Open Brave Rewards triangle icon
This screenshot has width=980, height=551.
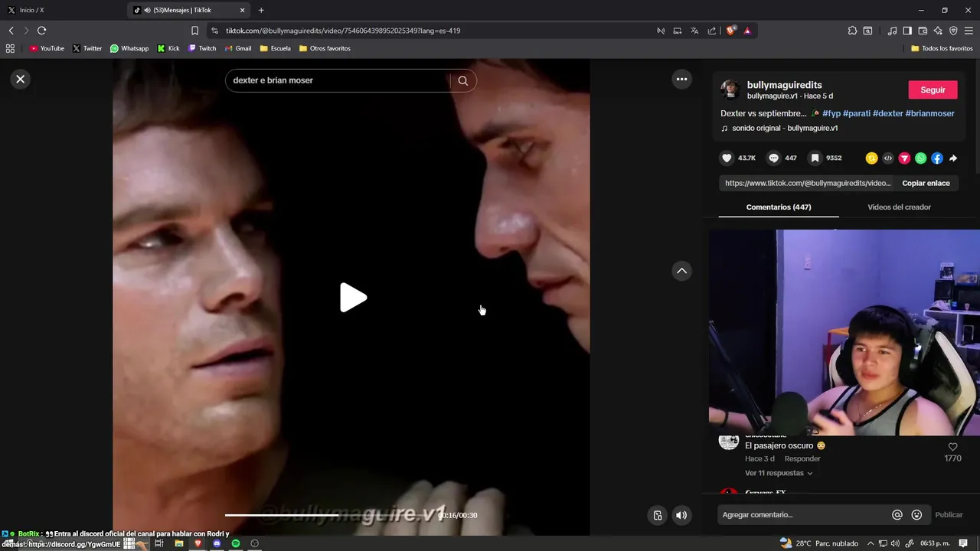(x=747, y=31)
